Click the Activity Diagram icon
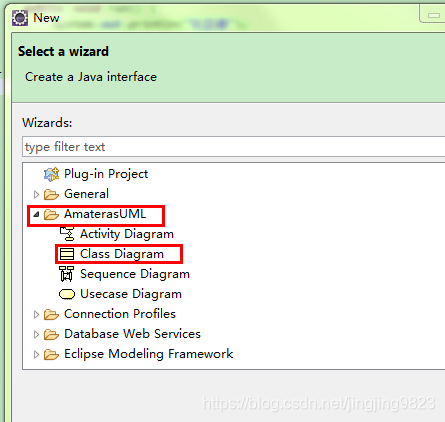The width and height of the screenshot is (445, 422). pyautogui.click(x=67, y=234)
